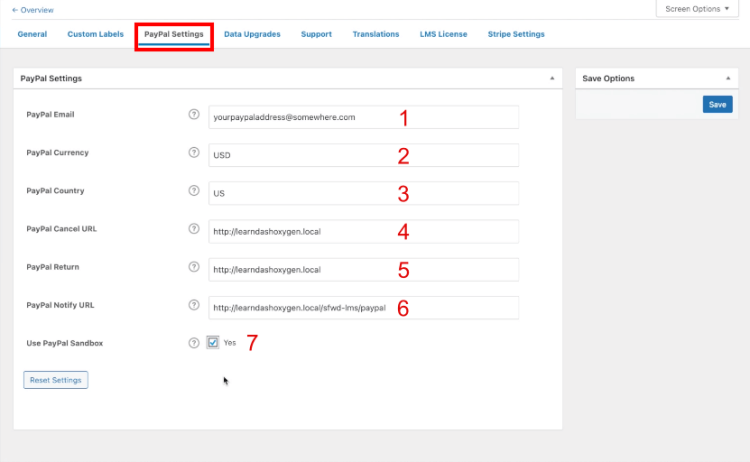Image resolution: width=750 pixels, height=462 pixels.
Task: Click the PayPal Settings panel heading
Action: pos(51,78)
